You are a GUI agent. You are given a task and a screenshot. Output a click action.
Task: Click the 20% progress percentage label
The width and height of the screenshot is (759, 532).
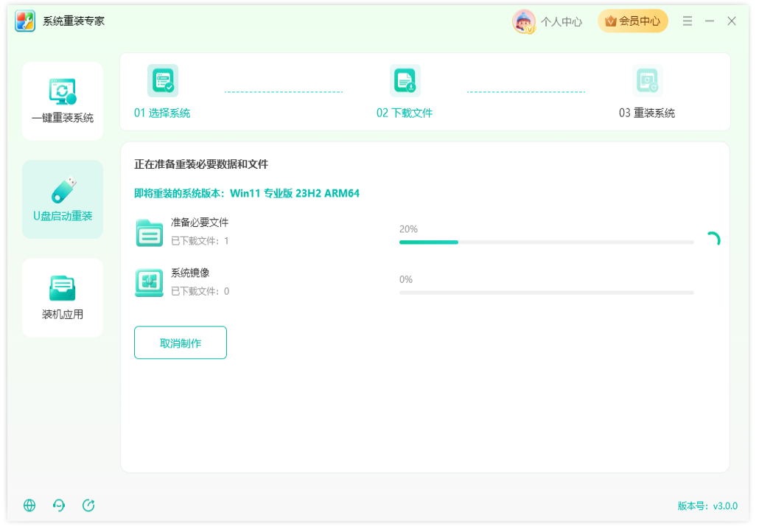[408, 229]
